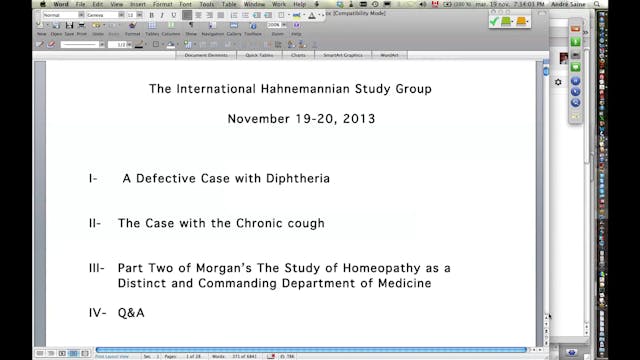Click the numbered list icon
The image size is (640, 360).
[234, 16]
